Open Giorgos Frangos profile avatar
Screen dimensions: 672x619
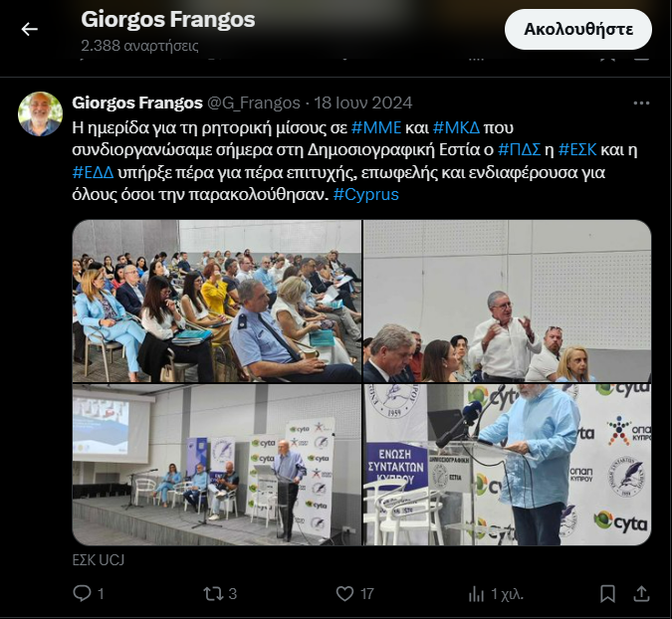(x=40, y=113)
